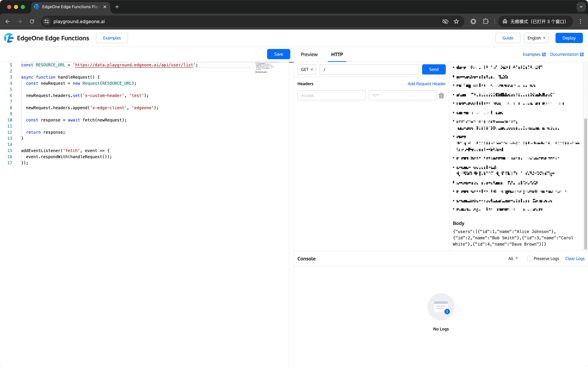Viewport: 588px width, 367px height.
Task: Enable the Preserve Logs checkbox
Action: (529, 258)
